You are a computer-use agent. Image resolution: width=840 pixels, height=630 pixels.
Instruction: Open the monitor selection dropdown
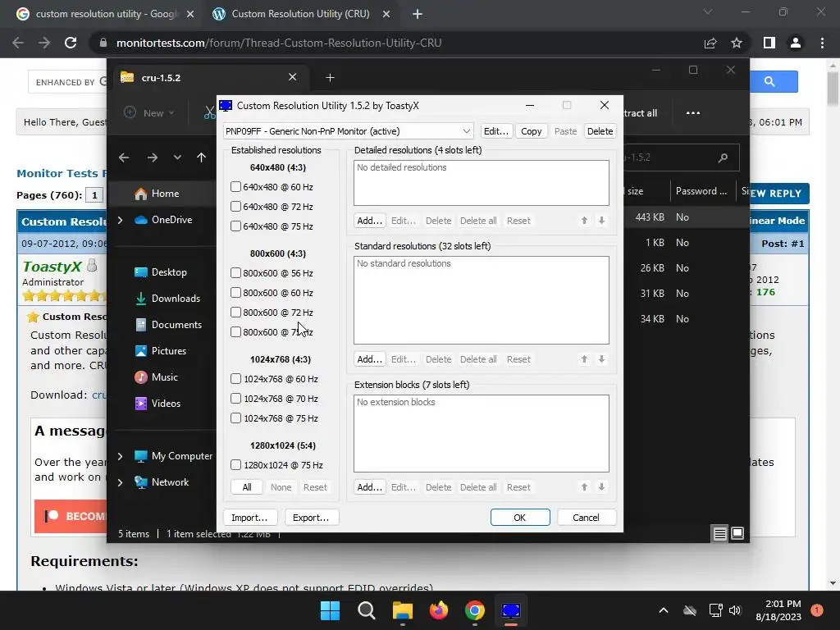point(348,131)
